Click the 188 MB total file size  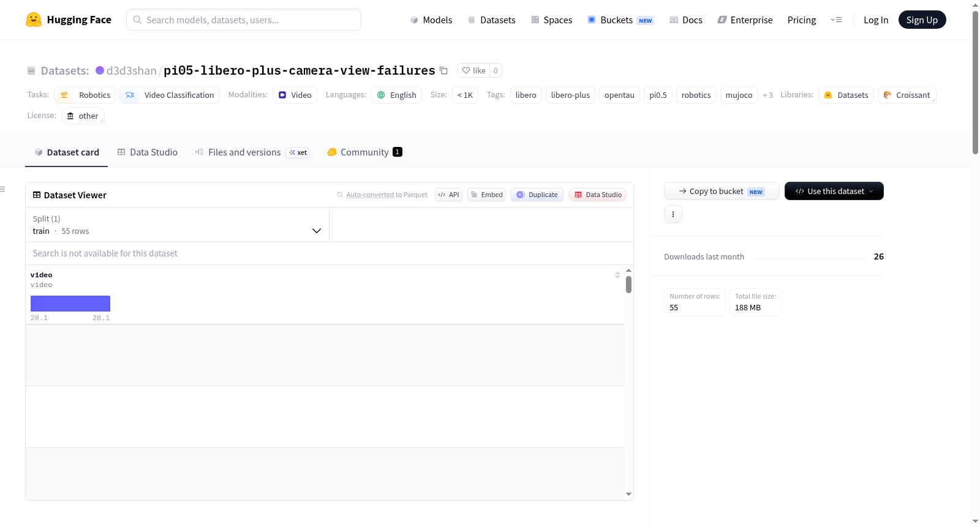[x=748, y=308]
